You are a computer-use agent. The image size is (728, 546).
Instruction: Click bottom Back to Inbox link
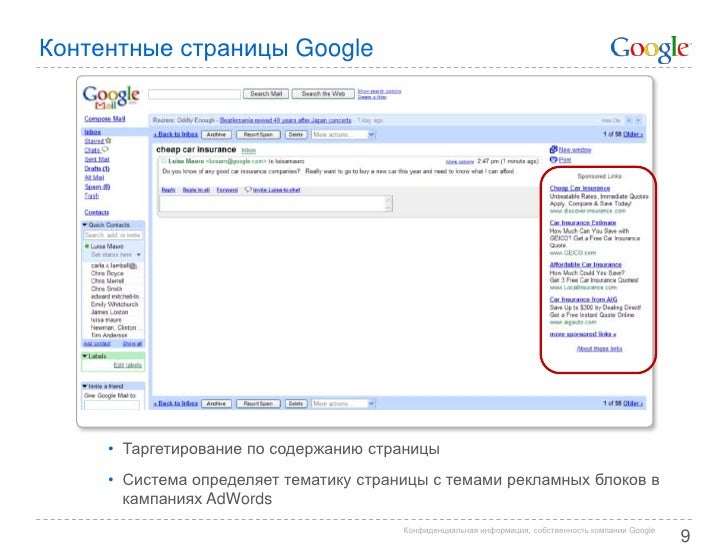[x=176, y=403]
